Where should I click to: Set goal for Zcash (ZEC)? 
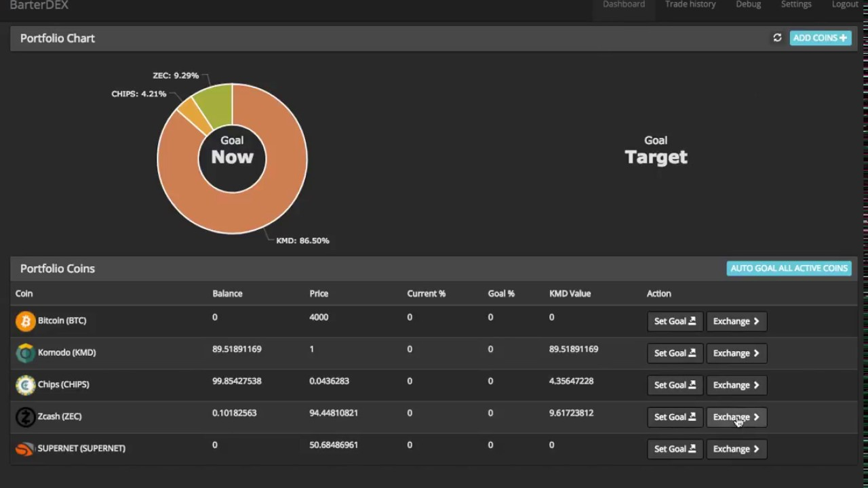tap(675, 417)
